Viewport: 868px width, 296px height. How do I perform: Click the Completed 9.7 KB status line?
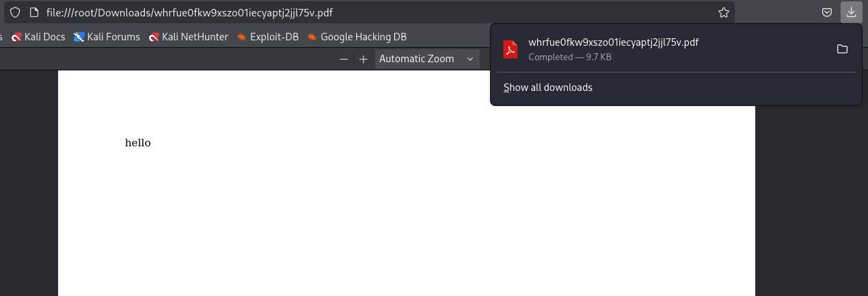[570, 57]
